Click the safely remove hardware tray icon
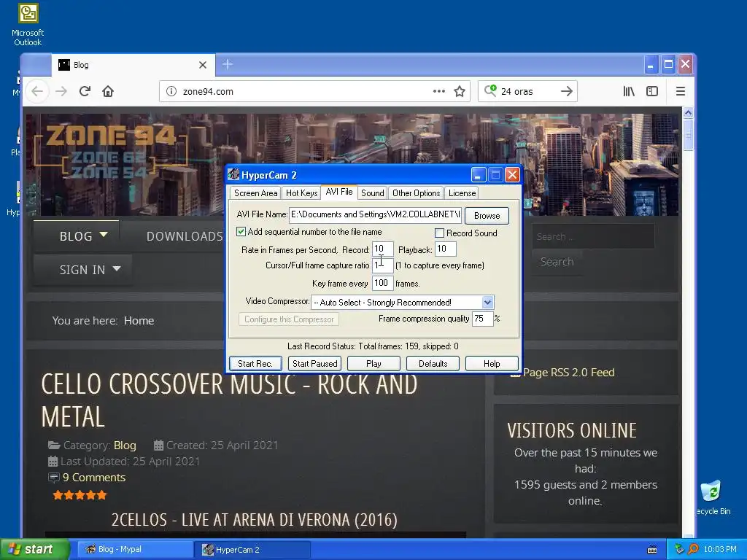The width and height of the screenshot is (747, 560). click(679, 550)
